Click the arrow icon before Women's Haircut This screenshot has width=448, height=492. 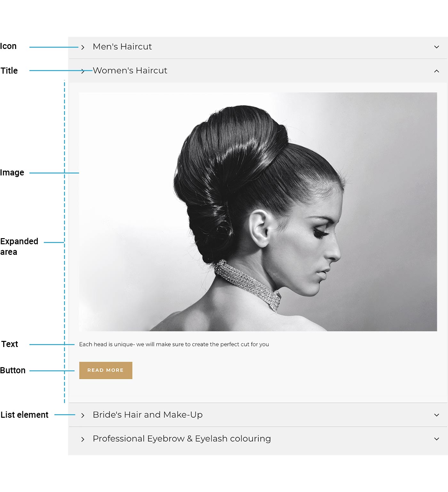(83, 71)
